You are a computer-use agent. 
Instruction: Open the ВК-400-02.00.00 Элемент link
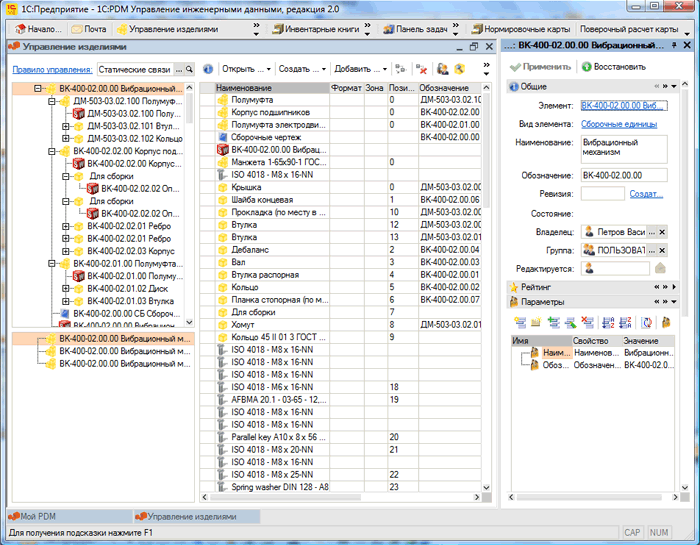point(624,106)
